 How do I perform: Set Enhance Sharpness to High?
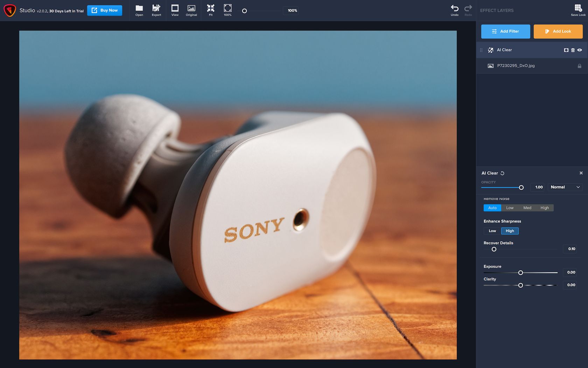pos(510,231)
